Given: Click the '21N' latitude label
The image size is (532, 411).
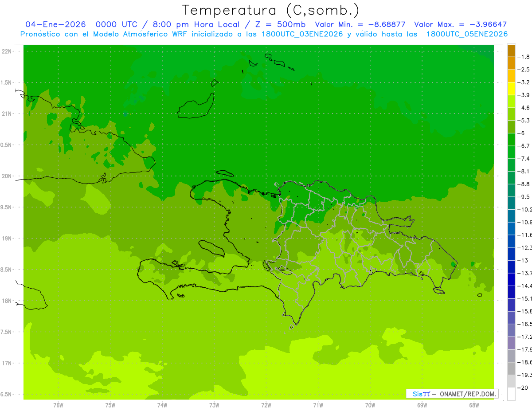Looking at the screenshot, I should [x=7, y=114].
